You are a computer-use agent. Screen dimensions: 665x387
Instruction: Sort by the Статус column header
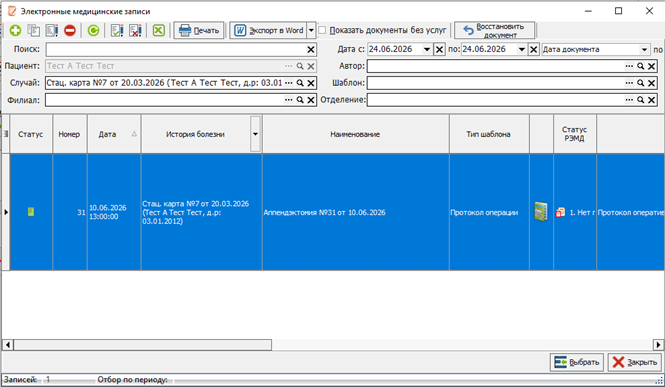pyautogui.click(x=31, y=134)
